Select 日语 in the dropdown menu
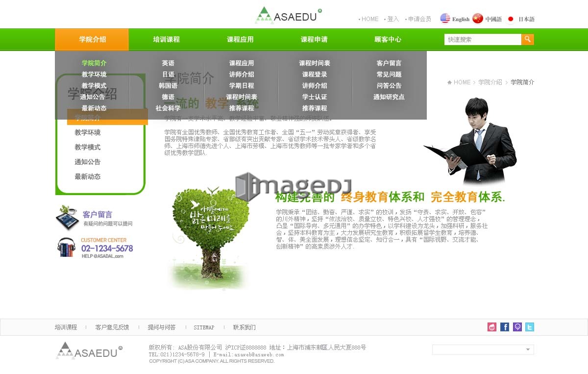This screenshot has width=588, height=374. (x=168, y=75)
